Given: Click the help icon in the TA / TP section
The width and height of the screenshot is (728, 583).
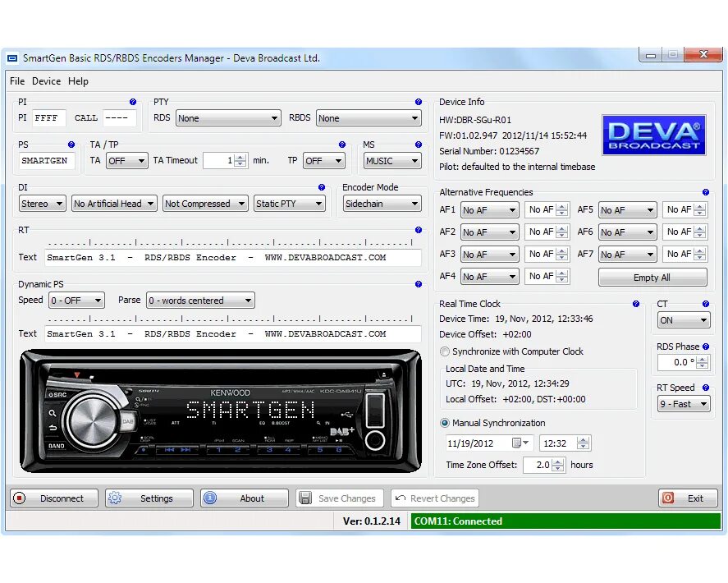Looking at the screenshot, I should (342, 145).
